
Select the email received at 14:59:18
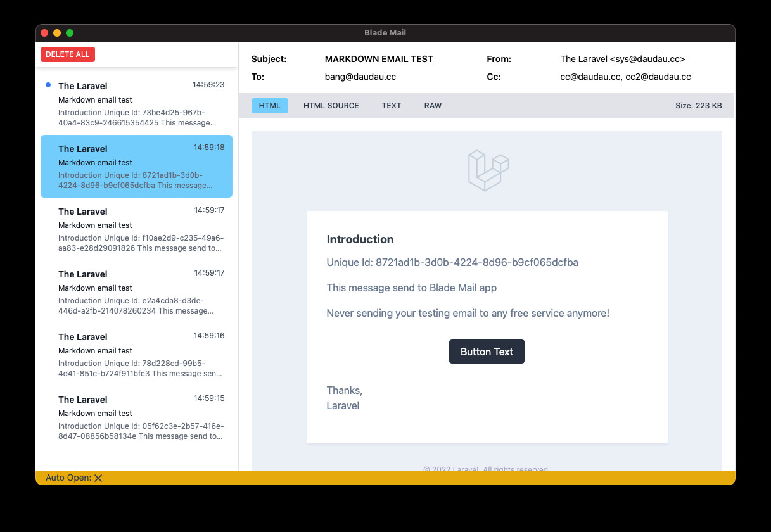(137, 166)
